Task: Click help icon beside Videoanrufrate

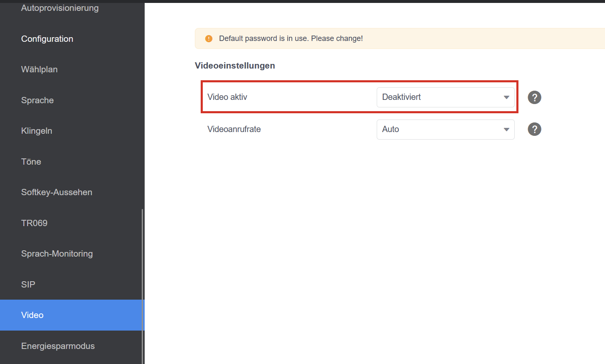Action: [x=534, y=130]
